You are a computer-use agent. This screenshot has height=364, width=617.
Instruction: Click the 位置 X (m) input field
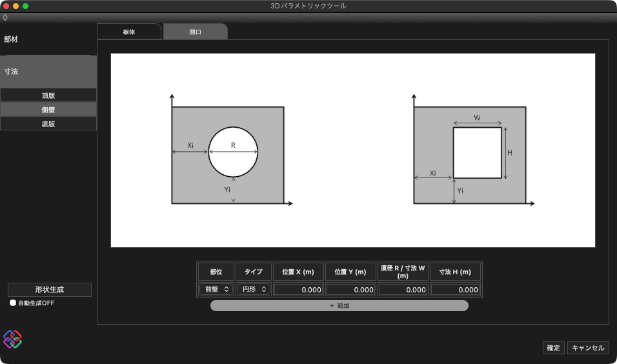298,290
